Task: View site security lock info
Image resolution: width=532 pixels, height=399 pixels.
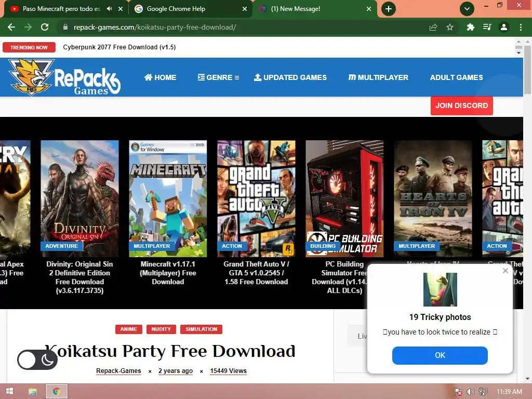Action: (65, 27)
